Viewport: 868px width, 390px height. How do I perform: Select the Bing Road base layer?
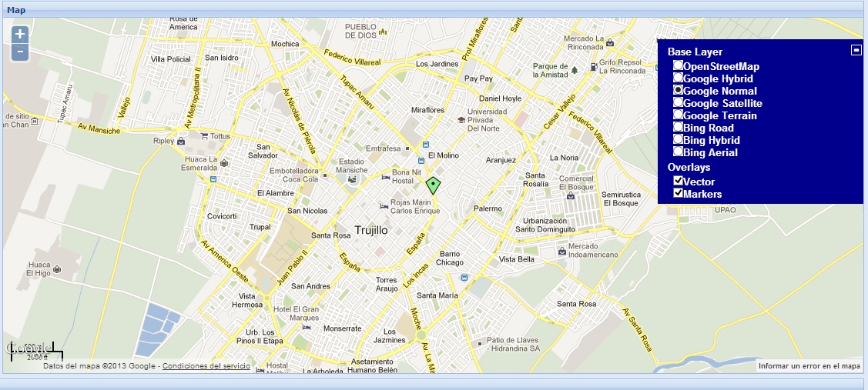(x=678, y=127)
